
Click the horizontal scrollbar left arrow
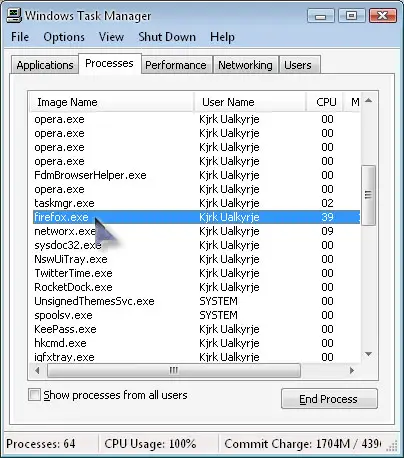pyautogui.click(x=37, y=370)
